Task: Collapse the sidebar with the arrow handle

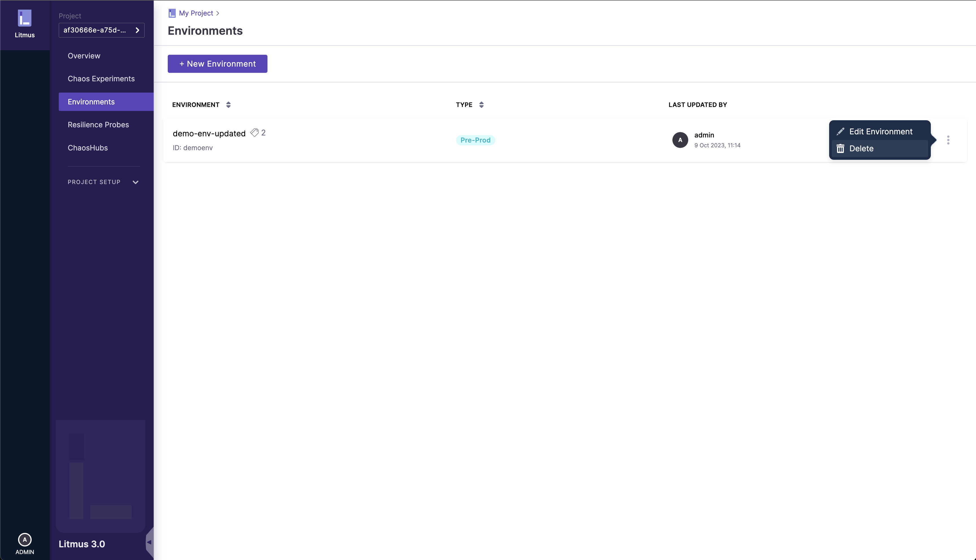Action: pos(149,542)
